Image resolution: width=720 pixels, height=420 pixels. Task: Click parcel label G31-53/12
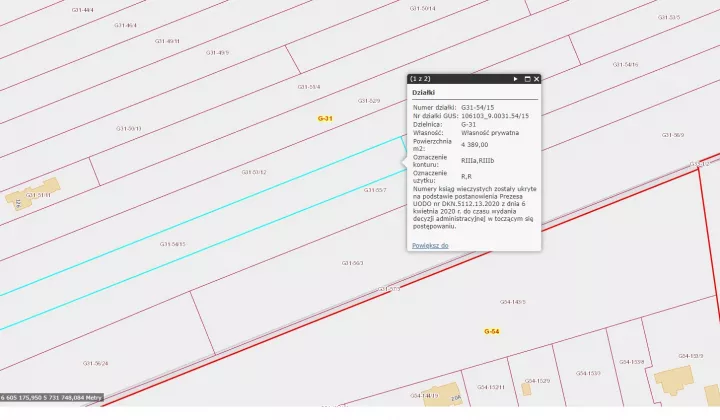(254, 172)
